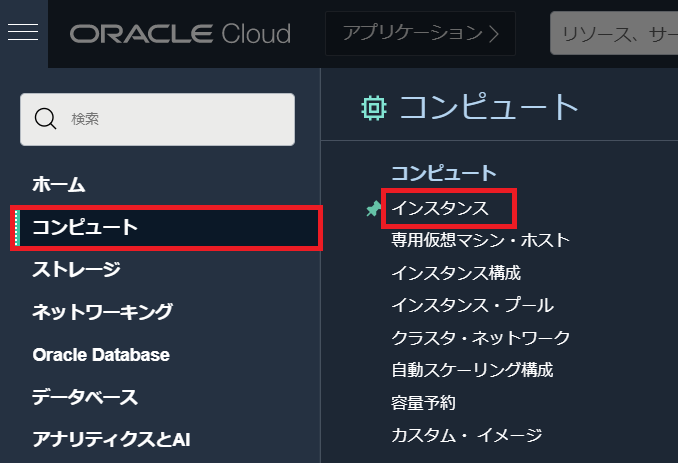This screenshot has height=463, width=678.
Task: Navigate to カスタム・イメージ page
Action: (466, 434)
